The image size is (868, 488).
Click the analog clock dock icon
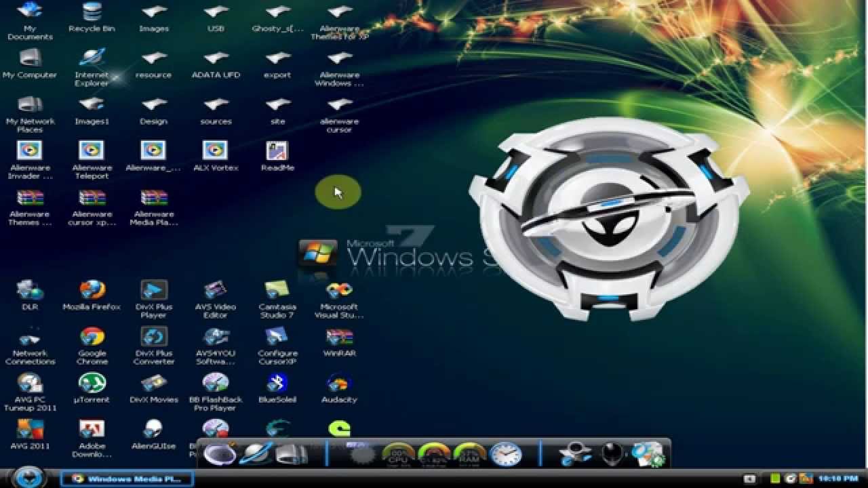506,454
